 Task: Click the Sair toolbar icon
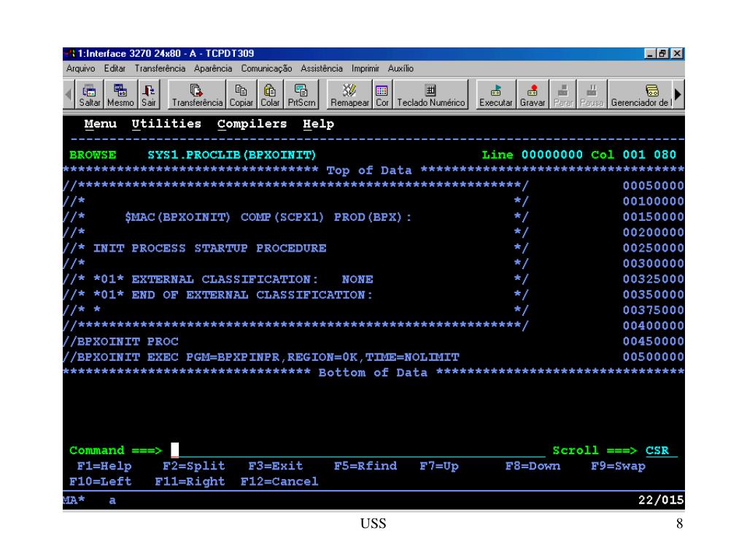coord(149,95)
